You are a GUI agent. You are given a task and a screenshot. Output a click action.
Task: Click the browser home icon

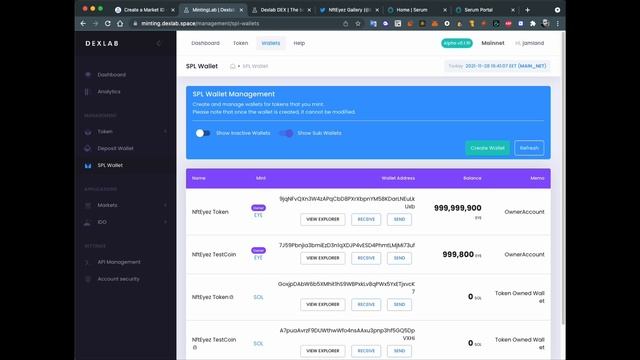[120, 24]
